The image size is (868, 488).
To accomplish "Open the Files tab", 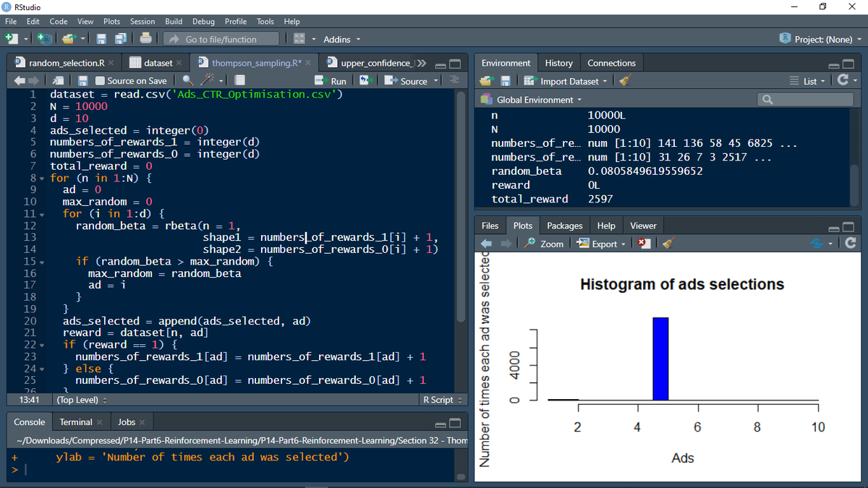I will pyautogui.click(x=490, y=226).
